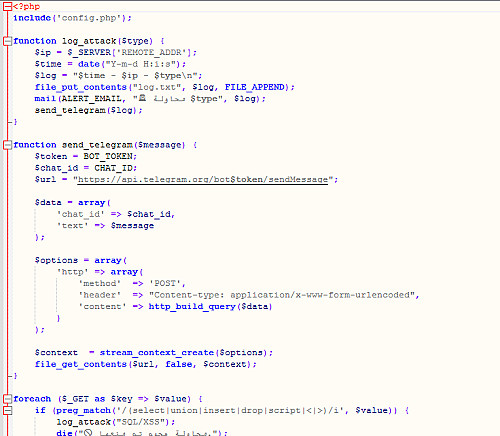The width and height of the screenshot is (500, 436).
Task: Collapse the <?php block fold marker
Action: click(7, 7)
